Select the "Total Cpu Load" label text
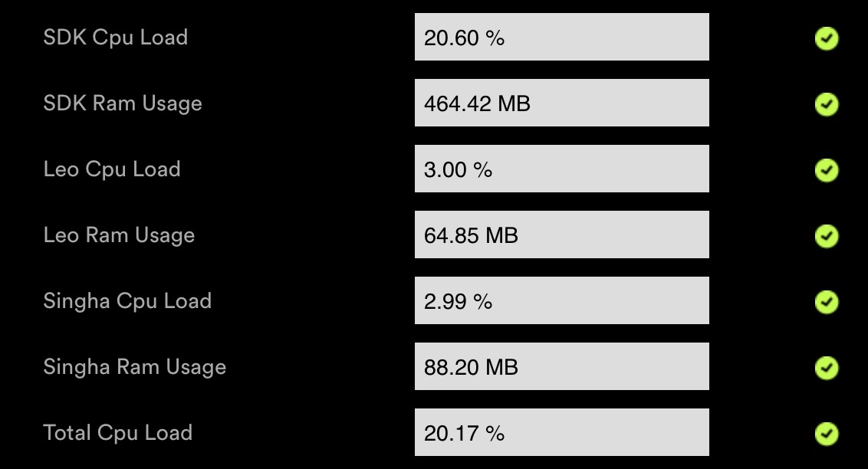 118,433
